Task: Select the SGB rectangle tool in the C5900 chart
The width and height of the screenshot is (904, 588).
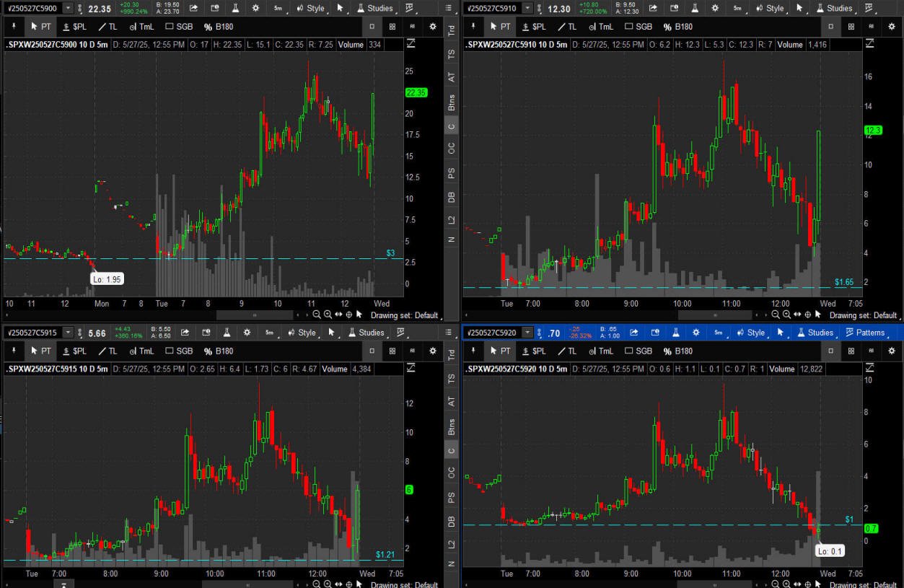Action: (x=179, y=26)
